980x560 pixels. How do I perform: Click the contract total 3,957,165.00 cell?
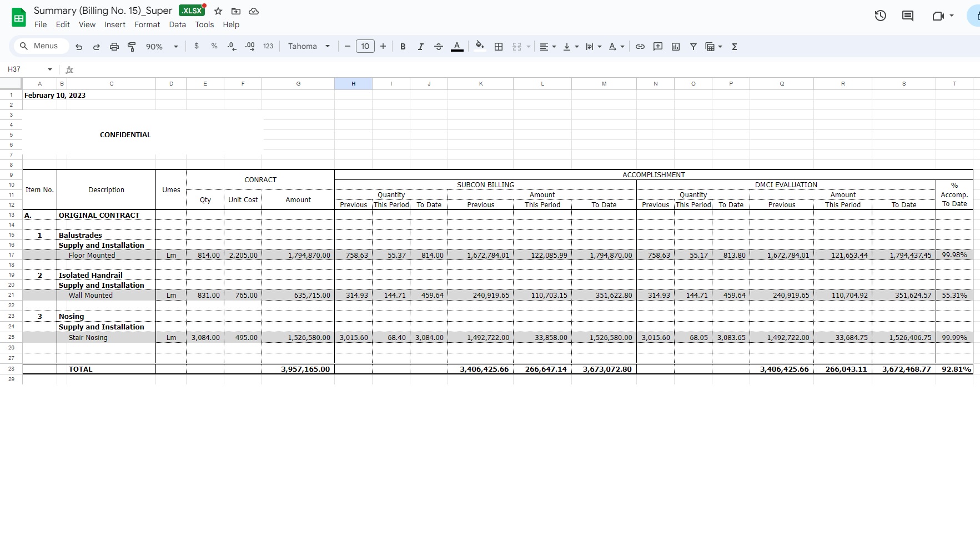click(x=298, y=369)
